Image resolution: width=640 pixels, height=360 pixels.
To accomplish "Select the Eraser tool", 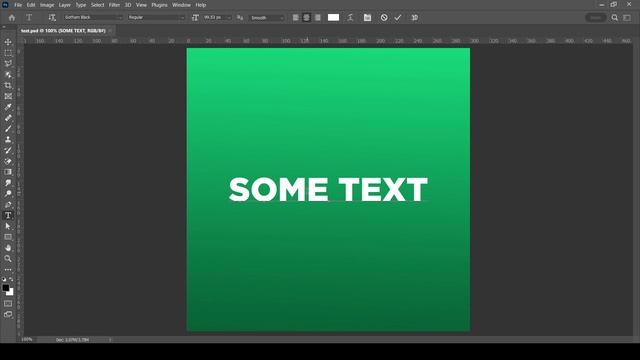I will pos(8,161).
